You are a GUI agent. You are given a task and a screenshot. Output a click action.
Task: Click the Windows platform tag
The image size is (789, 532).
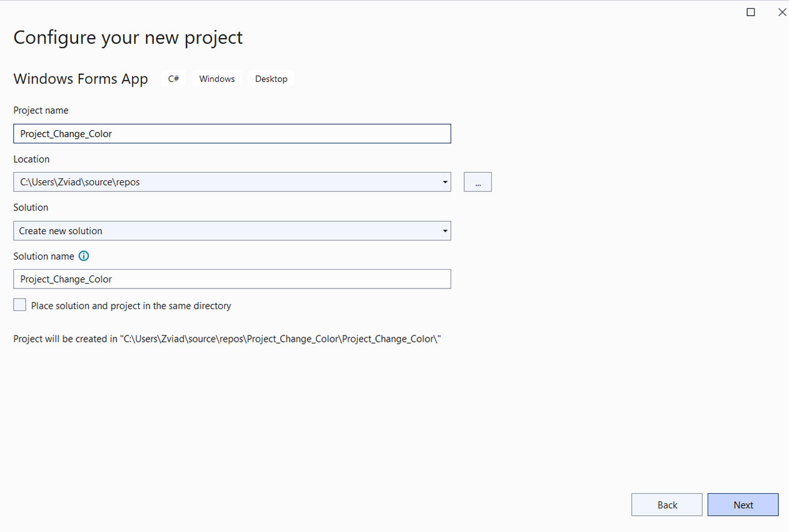217,79
